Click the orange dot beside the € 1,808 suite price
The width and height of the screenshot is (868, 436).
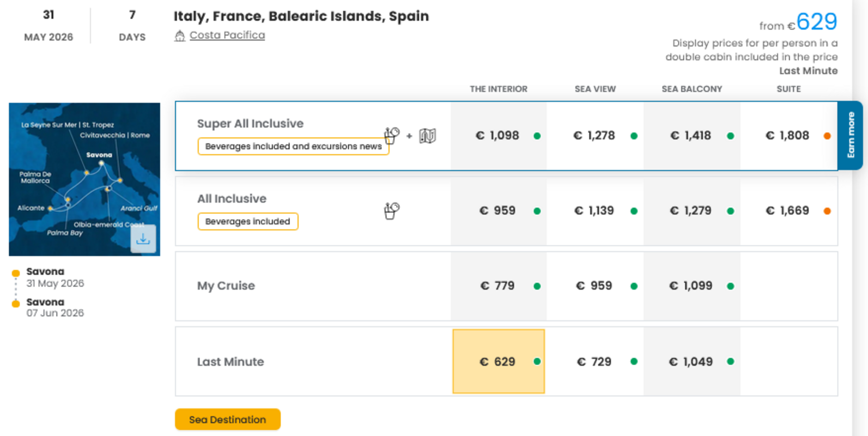tap(827, 136)
